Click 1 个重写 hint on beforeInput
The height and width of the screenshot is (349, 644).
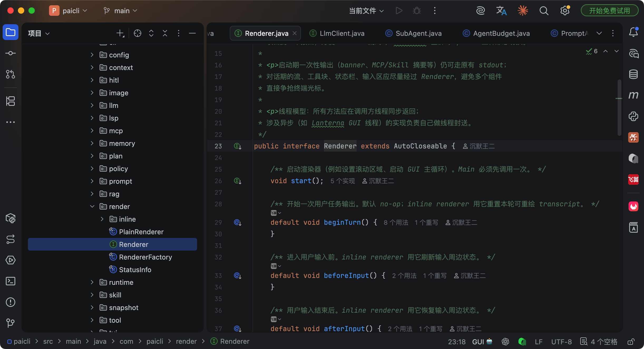(x=435, y=276)
